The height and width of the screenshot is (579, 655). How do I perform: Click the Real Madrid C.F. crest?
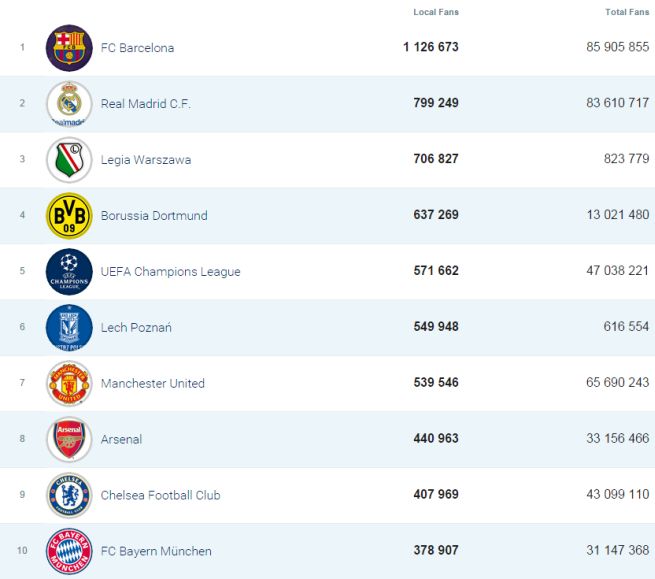click(69, 104)
